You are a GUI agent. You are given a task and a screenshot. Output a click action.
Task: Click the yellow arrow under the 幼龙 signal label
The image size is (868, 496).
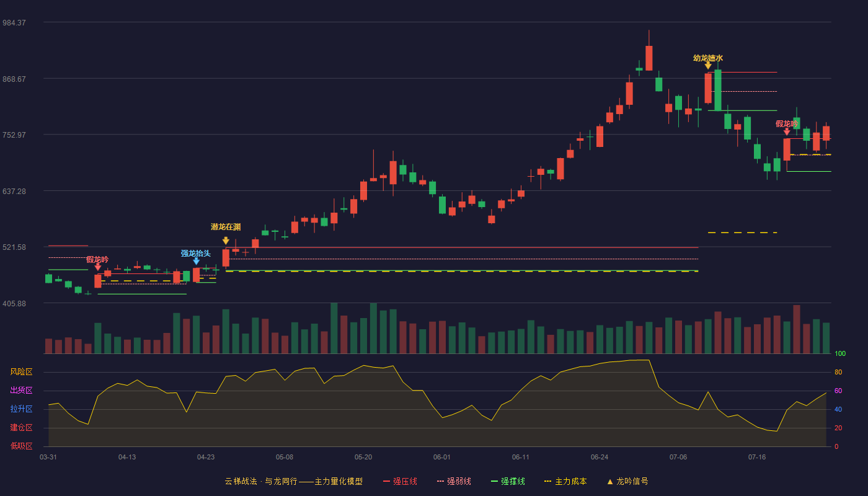(708, 65)
